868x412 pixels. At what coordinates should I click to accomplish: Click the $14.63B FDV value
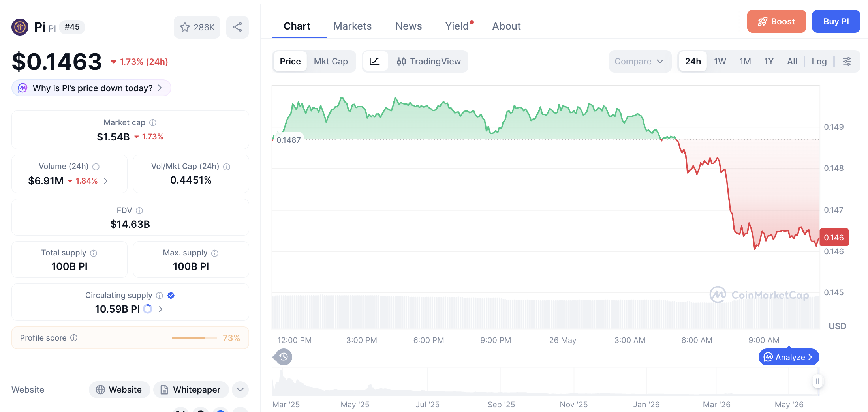pyautogui.click(x=130, y=224)
